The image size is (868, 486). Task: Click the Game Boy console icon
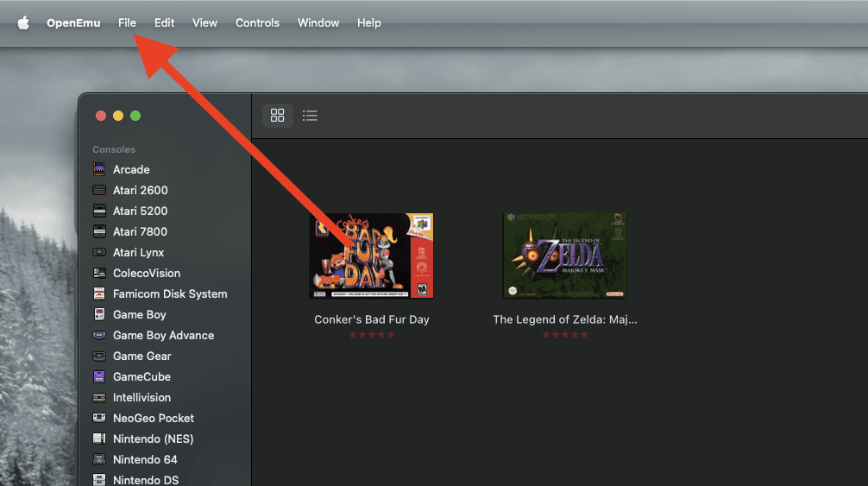point(99,314)
